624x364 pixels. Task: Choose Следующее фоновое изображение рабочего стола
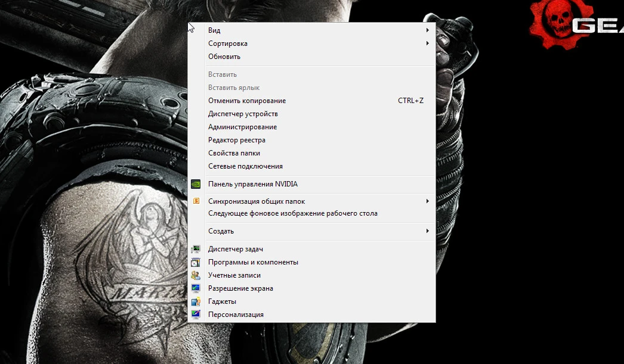click(311, 213)
